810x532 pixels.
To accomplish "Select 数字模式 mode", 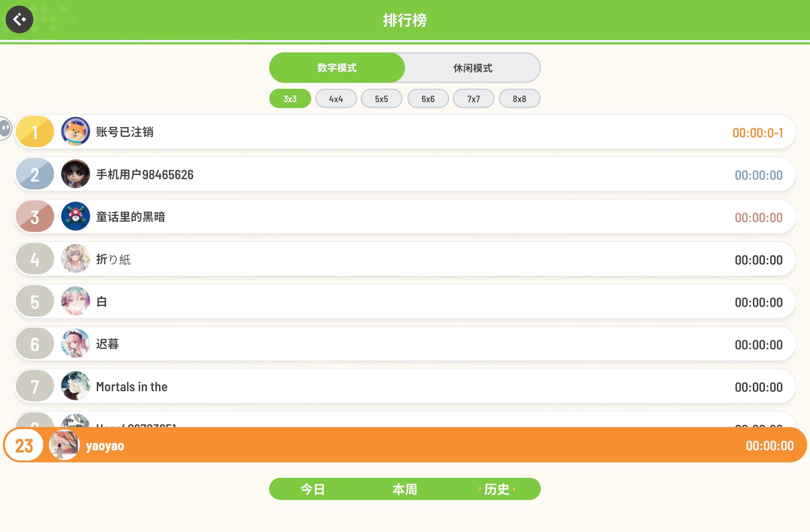I will (337, 68).
